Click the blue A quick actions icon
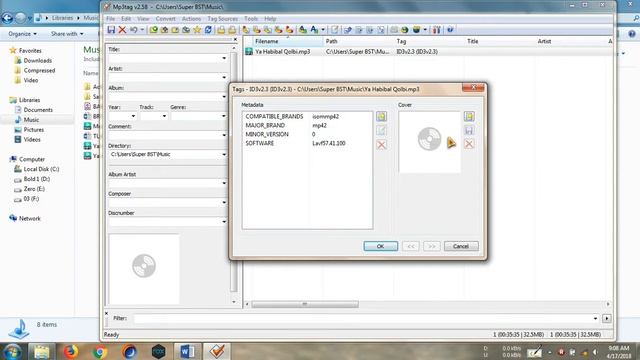Viewport: 640px width, 360px height. (314, 30)
